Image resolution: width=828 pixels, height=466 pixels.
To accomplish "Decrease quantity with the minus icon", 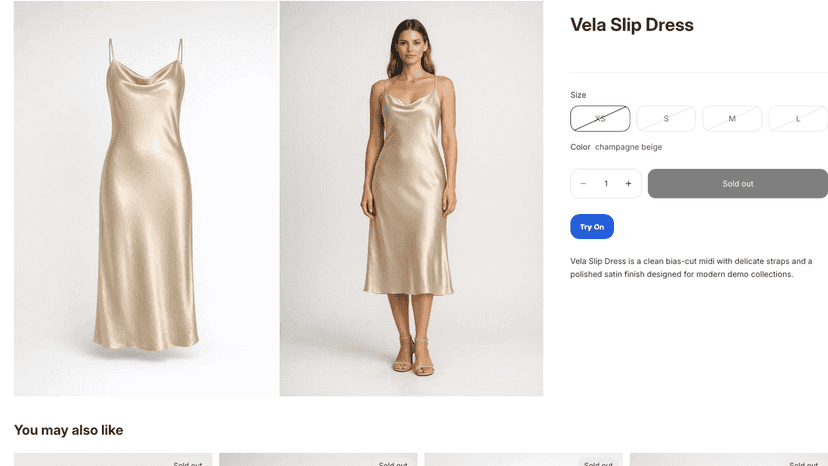I will tap(583, 184).
